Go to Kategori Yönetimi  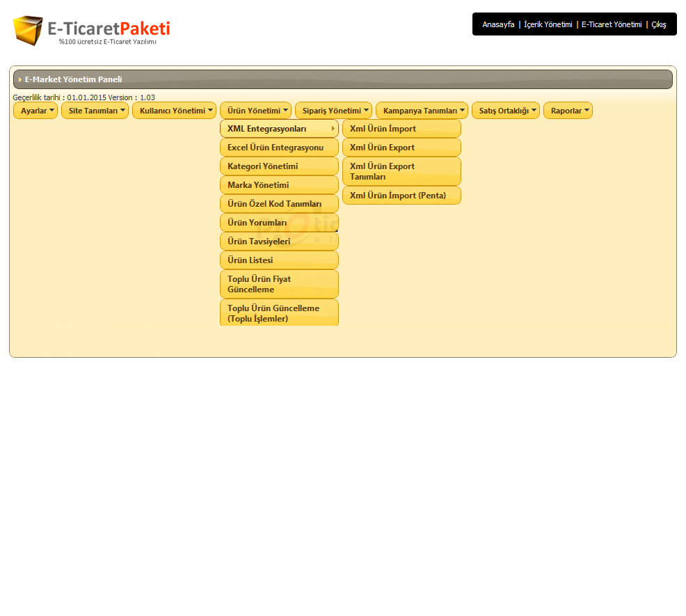point(278,166)
